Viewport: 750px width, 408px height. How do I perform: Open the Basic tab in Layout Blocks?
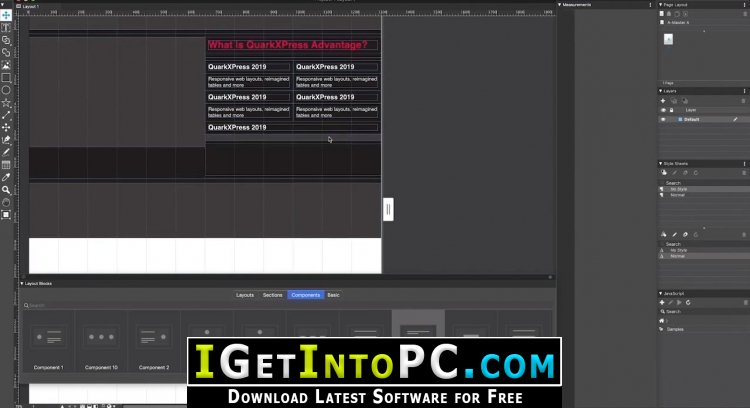[334, 295]
